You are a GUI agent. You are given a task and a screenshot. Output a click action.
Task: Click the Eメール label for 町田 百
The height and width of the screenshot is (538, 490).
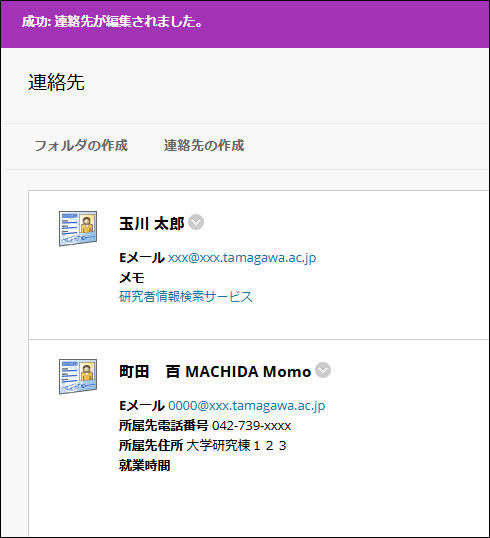point(142,406)
